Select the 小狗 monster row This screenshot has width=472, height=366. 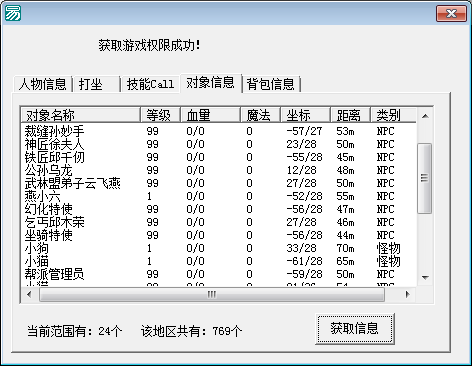219,248
